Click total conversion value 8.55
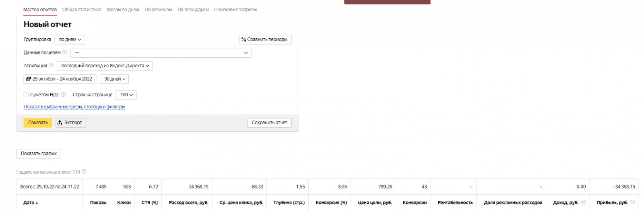 343,187
